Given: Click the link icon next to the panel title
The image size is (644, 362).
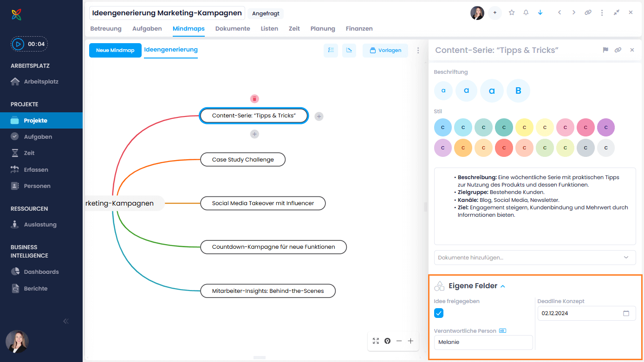Looking at the screenshot, I should pos(618,50).
